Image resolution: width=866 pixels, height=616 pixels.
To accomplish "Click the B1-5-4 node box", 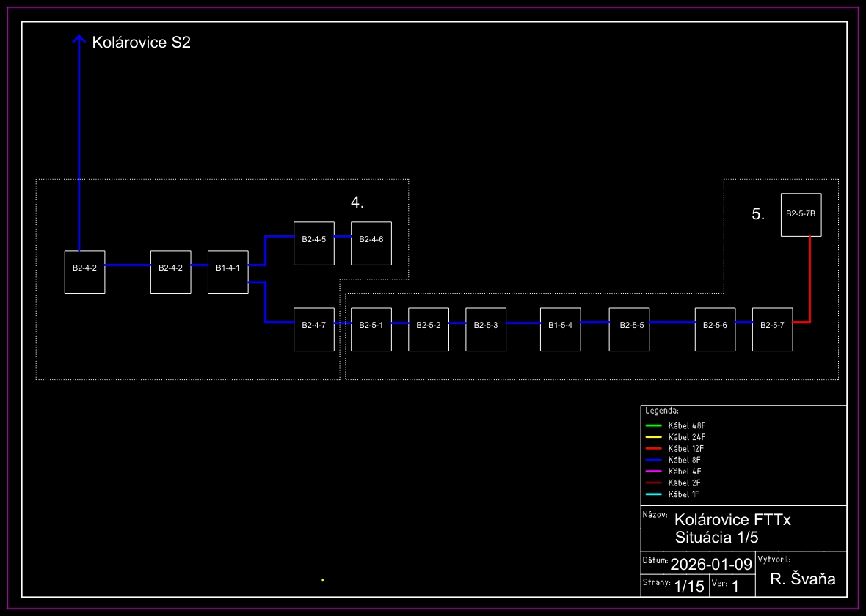I will point(560,329).
